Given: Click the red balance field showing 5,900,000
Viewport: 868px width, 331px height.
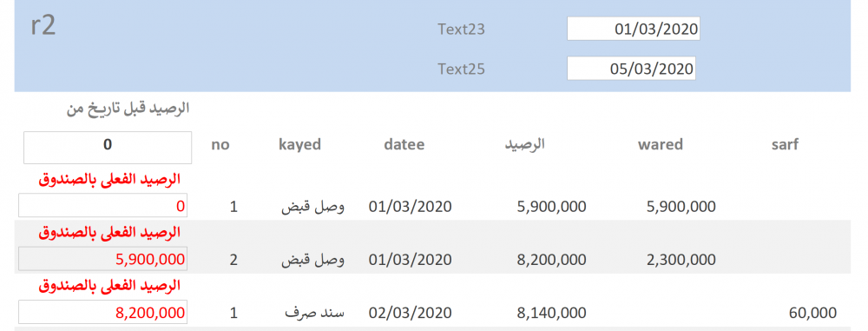Looking at the screenshot, I should [103, 258].
